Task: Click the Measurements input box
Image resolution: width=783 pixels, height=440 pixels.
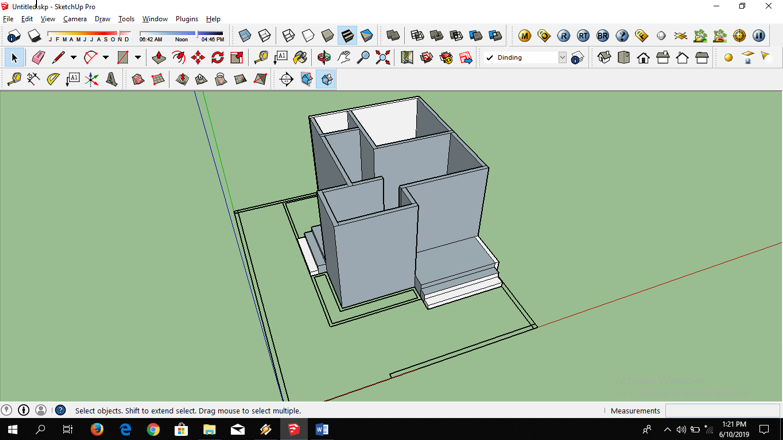Action: 722,411
